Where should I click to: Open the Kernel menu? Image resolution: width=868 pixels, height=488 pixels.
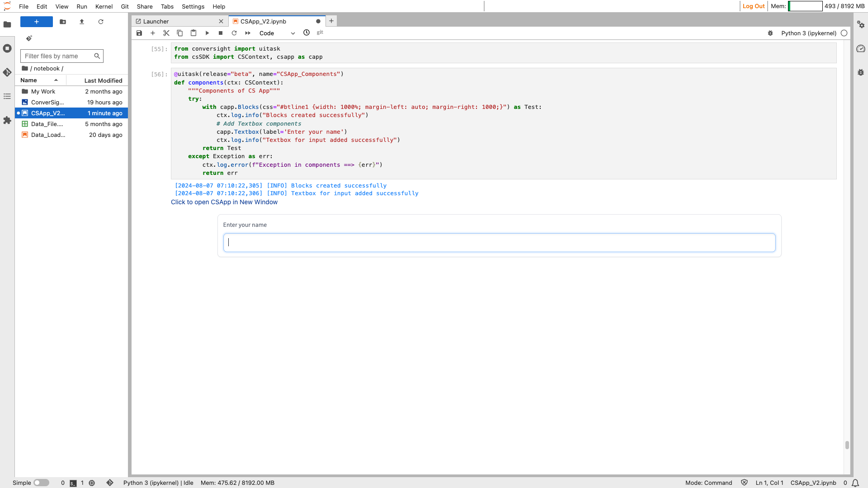(x=104, y=6)
